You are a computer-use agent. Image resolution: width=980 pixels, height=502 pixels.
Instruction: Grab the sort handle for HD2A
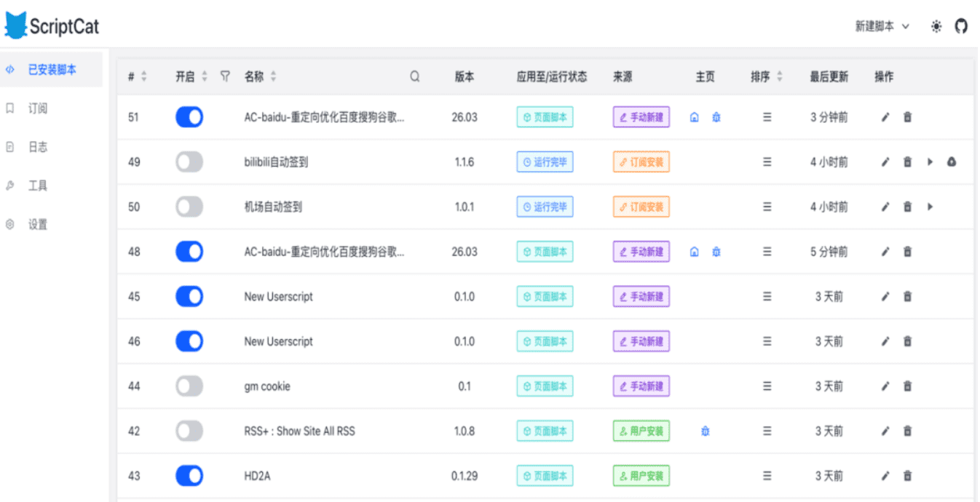[767, 476]
